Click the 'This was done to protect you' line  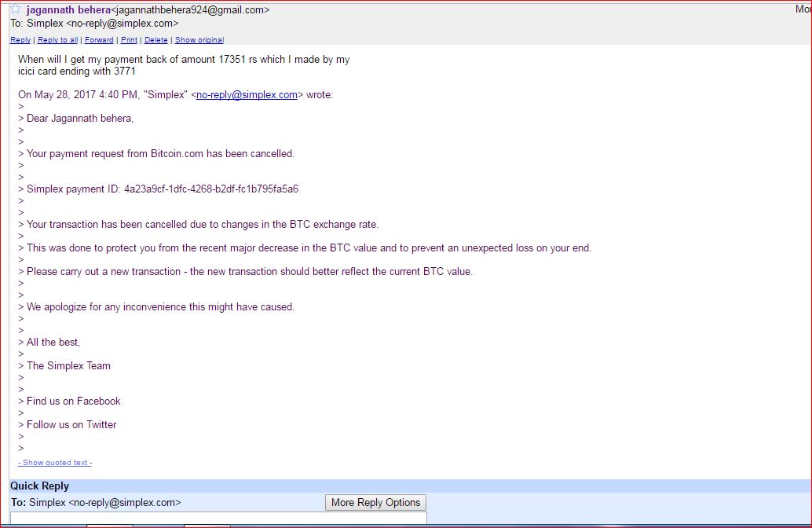(309, 248)
